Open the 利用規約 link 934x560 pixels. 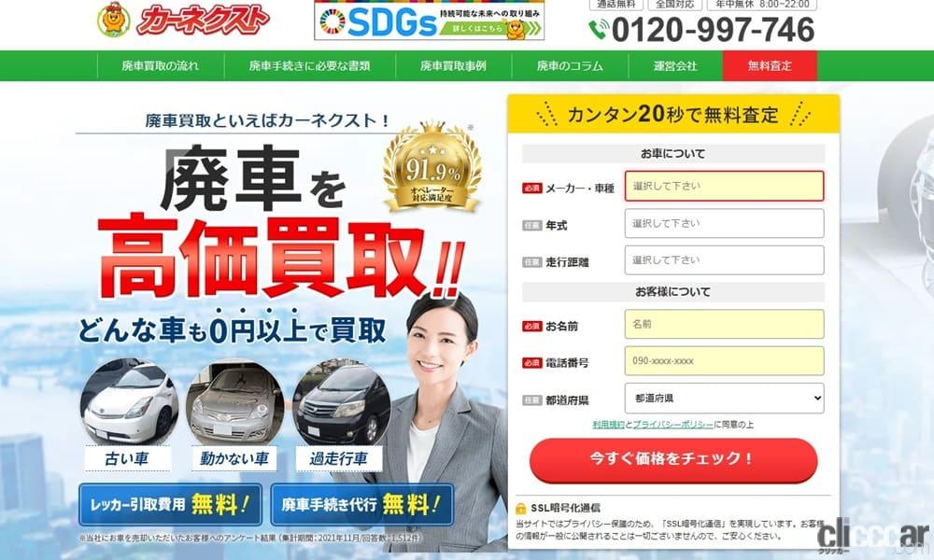click(608, 425)
